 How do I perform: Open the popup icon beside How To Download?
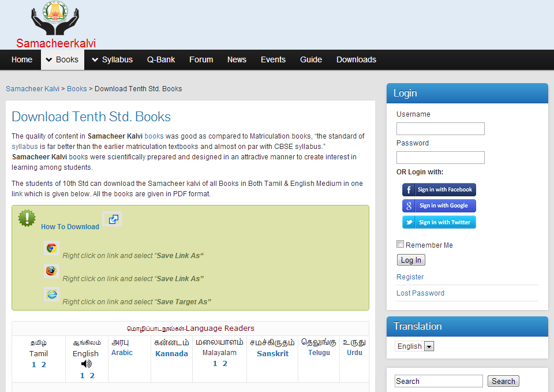click(112, 219)
